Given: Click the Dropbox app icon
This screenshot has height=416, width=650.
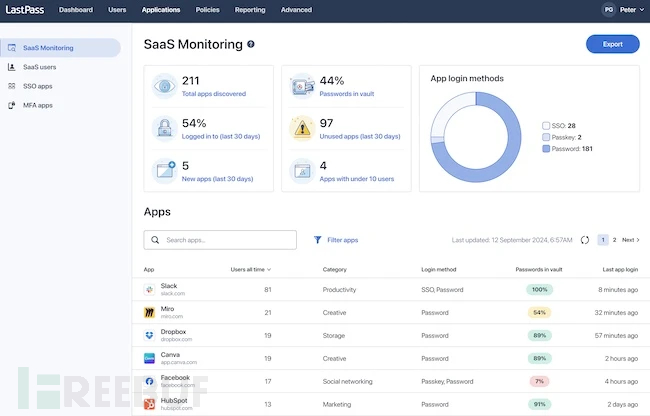Looking at the screenshot, I should click(147, 335).
